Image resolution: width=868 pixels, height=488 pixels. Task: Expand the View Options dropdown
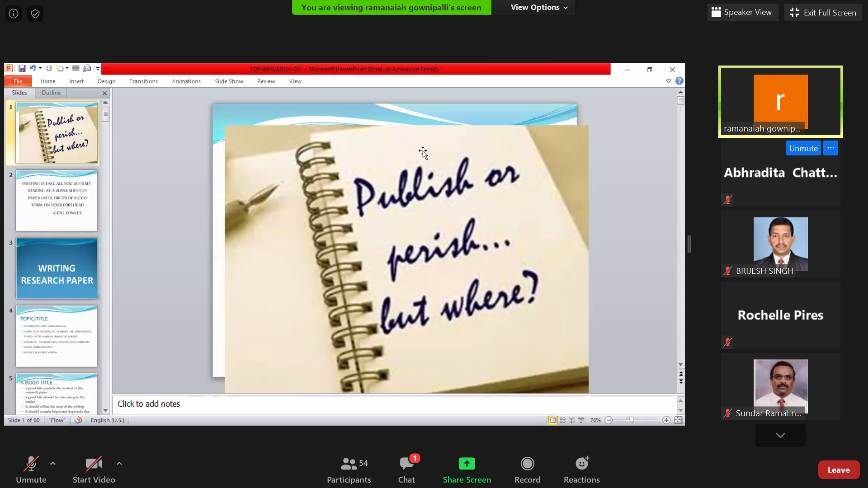pyautogui.click(x=538, y=8)
